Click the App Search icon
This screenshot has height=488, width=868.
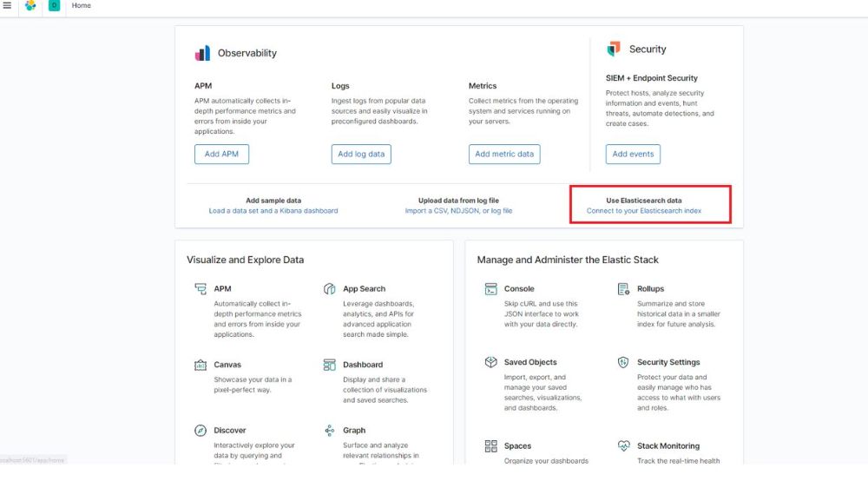coord(329,288)
